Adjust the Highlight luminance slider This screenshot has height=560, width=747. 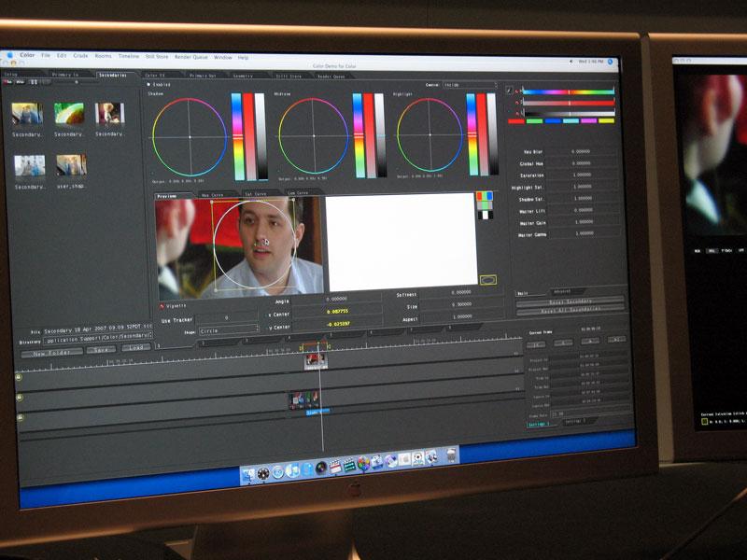coord(492,134)
